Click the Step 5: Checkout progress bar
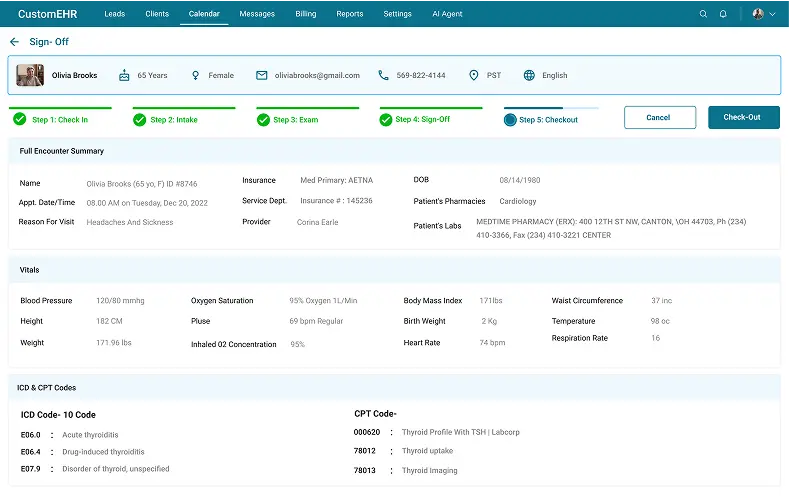This screenshot has width=789, height=496. point(550,108)
